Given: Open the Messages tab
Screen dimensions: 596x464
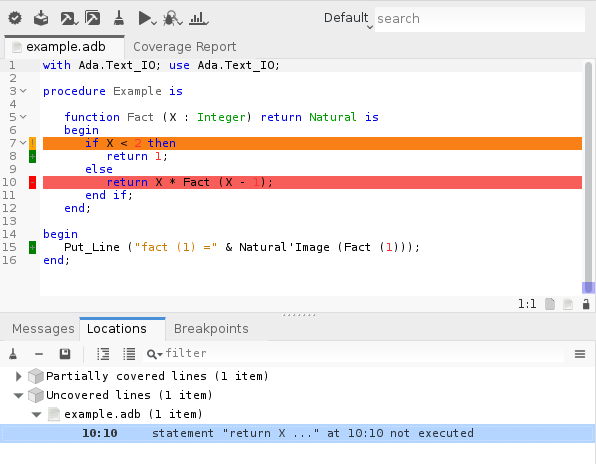Looking at the screenshot, I should tap(43, 329).
